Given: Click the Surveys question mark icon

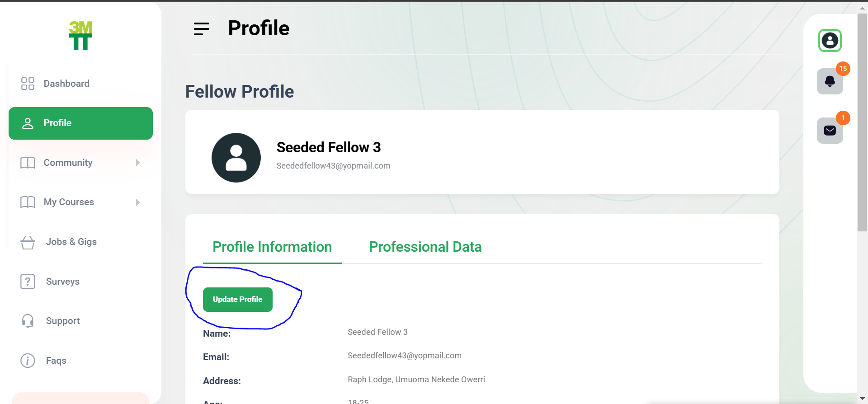Looking at the screenshot, I should coord(28,282).
